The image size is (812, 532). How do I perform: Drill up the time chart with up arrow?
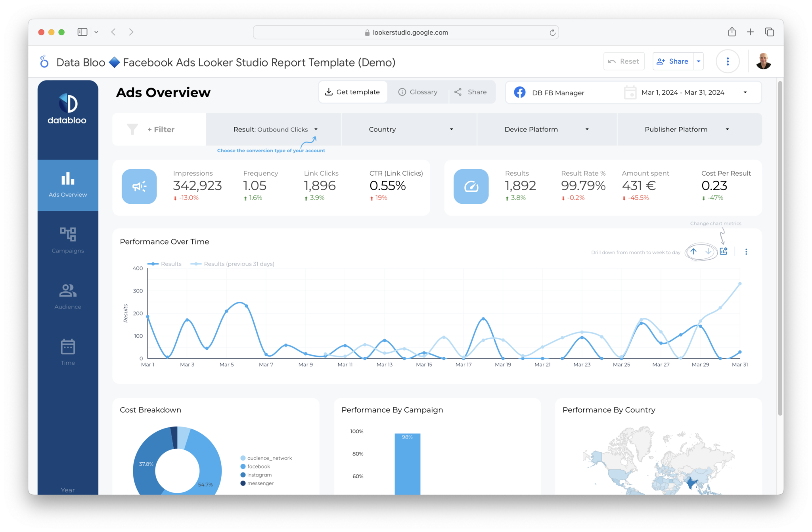pos(694,251)
